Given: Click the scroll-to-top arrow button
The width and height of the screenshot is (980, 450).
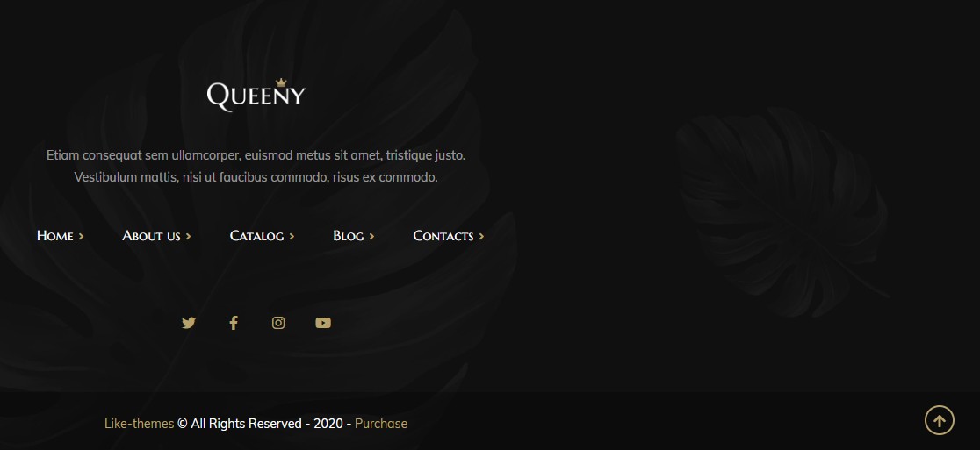Looking at the screenshot, I should coord(940,420).
